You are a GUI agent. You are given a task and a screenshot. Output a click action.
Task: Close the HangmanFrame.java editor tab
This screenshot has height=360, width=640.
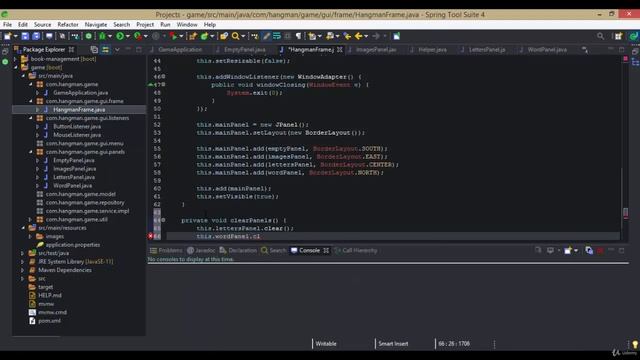click(x=340, y=49)
